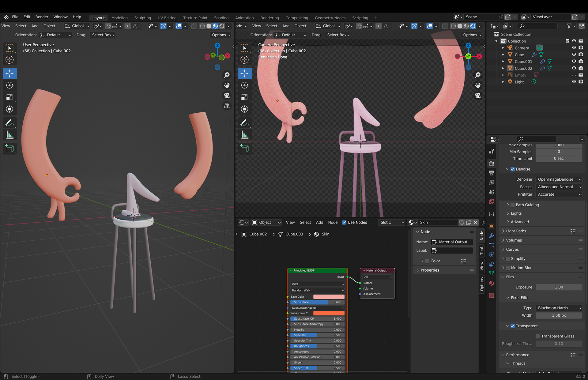The image size is (588, 380).
Task: Open the Material properties tab icon
Action: click(x=492, y=283)
